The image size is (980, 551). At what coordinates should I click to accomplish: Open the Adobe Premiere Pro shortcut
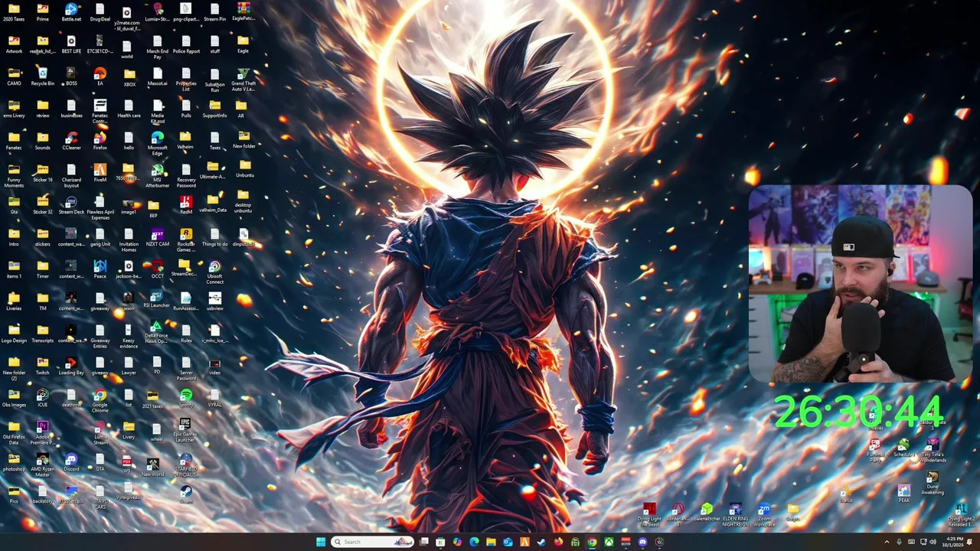coord(43,432)
